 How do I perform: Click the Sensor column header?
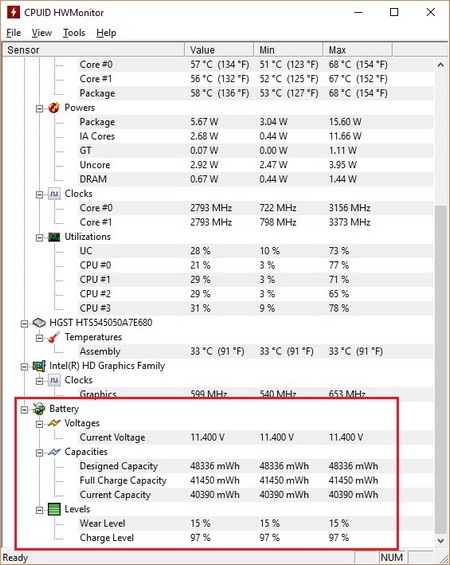[94, 50]
